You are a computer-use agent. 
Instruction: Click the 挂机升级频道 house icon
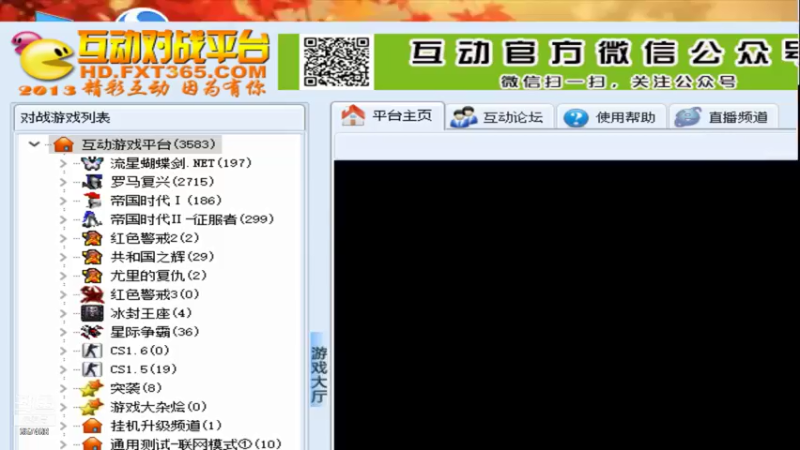[x=92, y=426]
